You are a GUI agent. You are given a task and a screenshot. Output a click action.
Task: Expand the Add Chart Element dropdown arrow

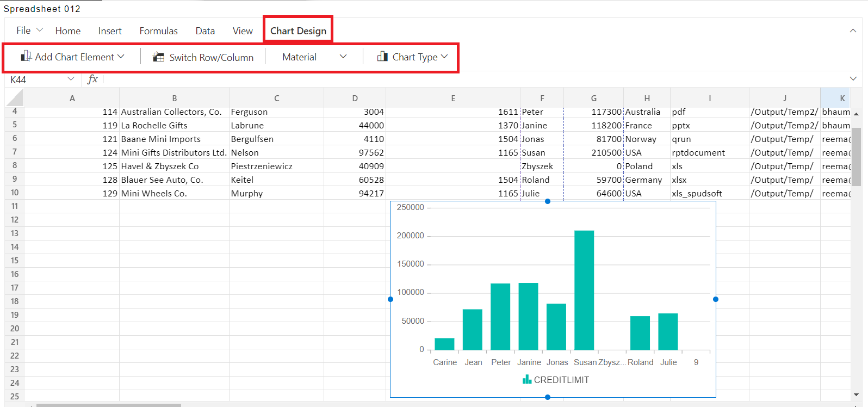click(x=121, y=56)
